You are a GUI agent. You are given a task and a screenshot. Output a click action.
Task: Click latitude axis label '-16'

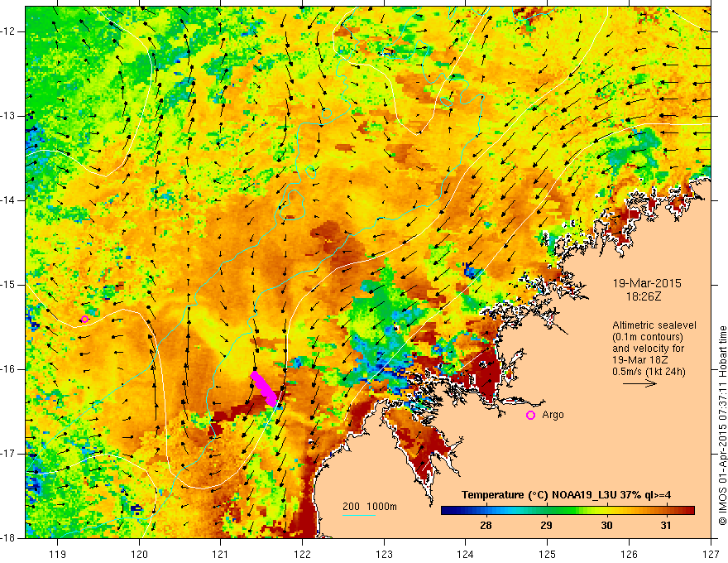(x=9, y=369)
